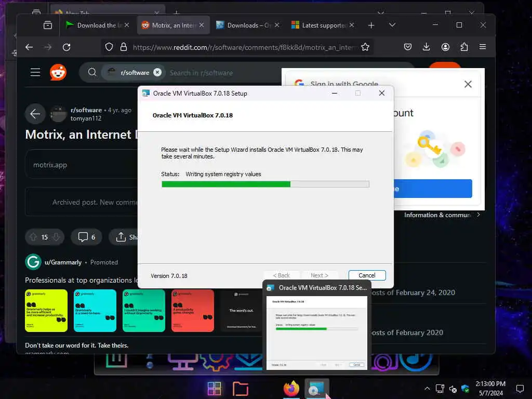Viewport: 532px width, 399px height.
Task: Open the Firefox View icon
Action: 48,25
